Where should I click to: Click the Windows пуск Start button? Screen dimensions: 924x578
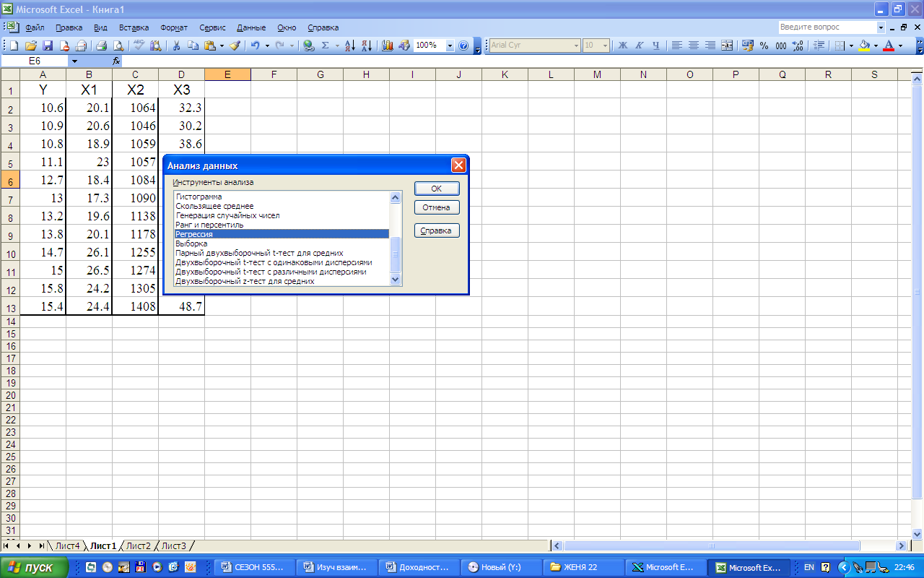(x=36, y=567)
